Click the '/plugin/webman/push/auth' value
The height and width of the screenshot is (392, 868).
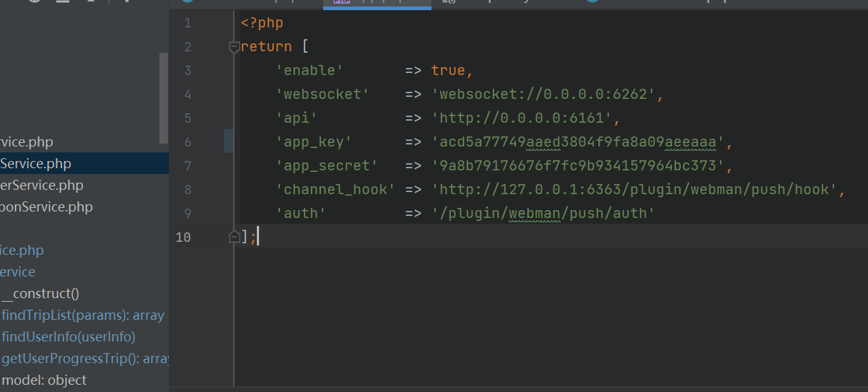543,213
